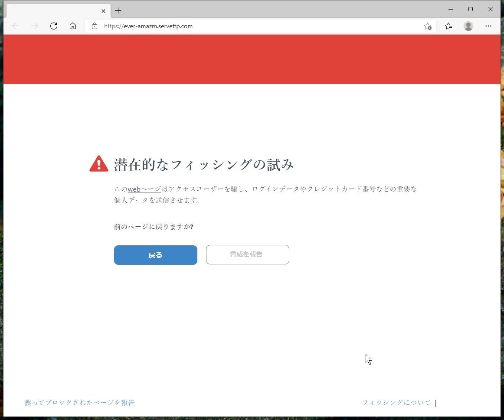Click the forward navigation arrow
504x420 pixels.
coord(35,26)
